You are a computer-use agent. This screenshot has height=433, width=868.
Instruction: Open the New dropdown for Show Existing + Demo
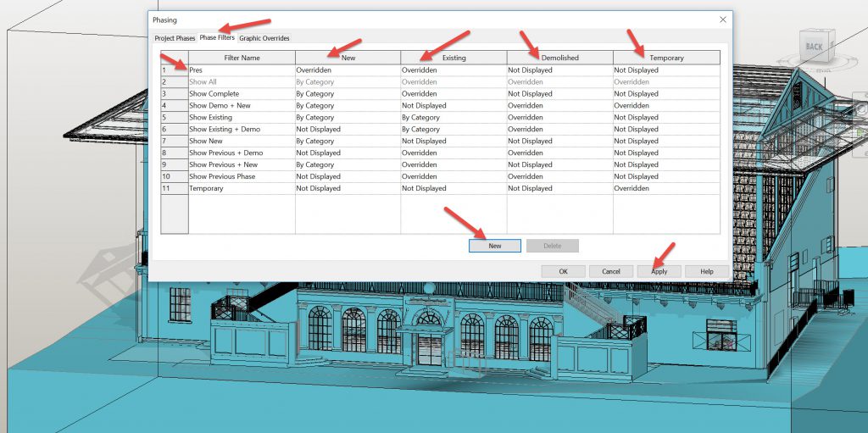[x=348, y=130]
